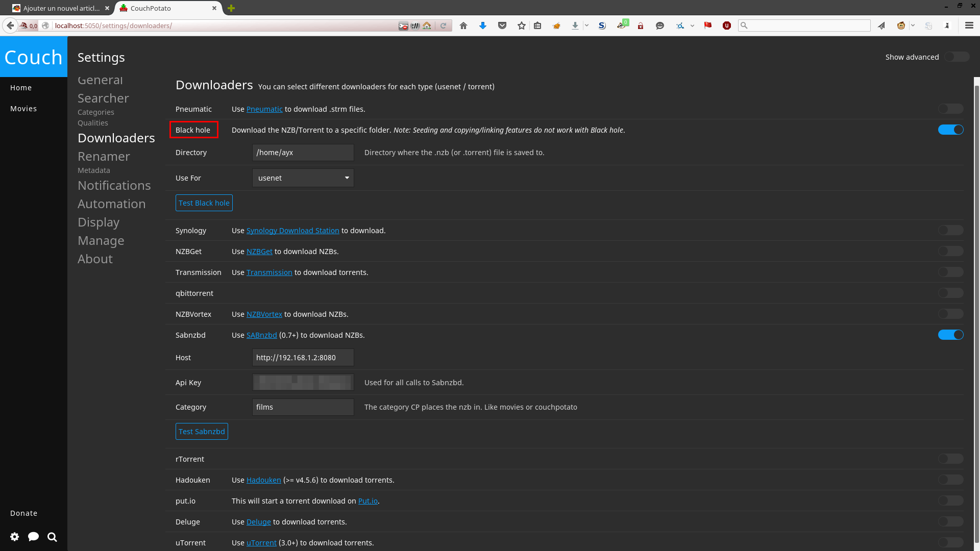Reload the page with the refresh icon
Image resolution: width=980 pixels, height=551 pixels.
click(x=444, y=26)
